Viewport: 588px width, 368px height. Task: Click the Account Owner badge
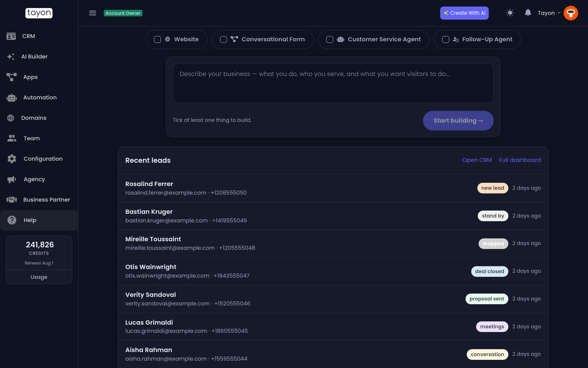(123, 13)
